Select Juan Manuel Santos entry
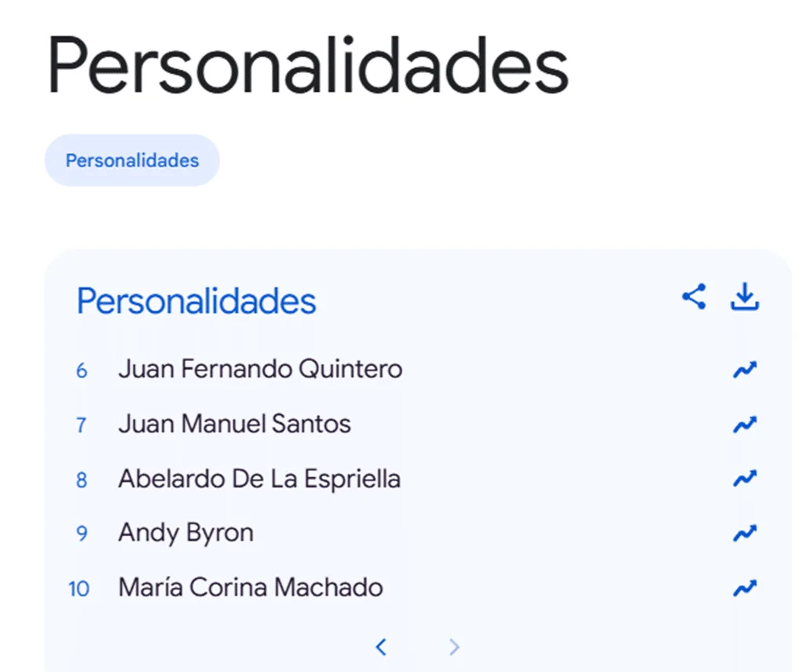The height and width of the screenshot is (672, 806). [234, 424]
